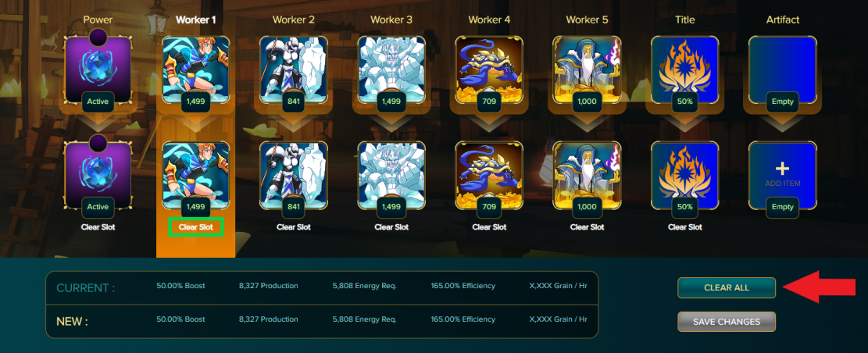Choose the top Worker 3 ice golem card
The image size is (868, 353).
click(x=391, y=70)
